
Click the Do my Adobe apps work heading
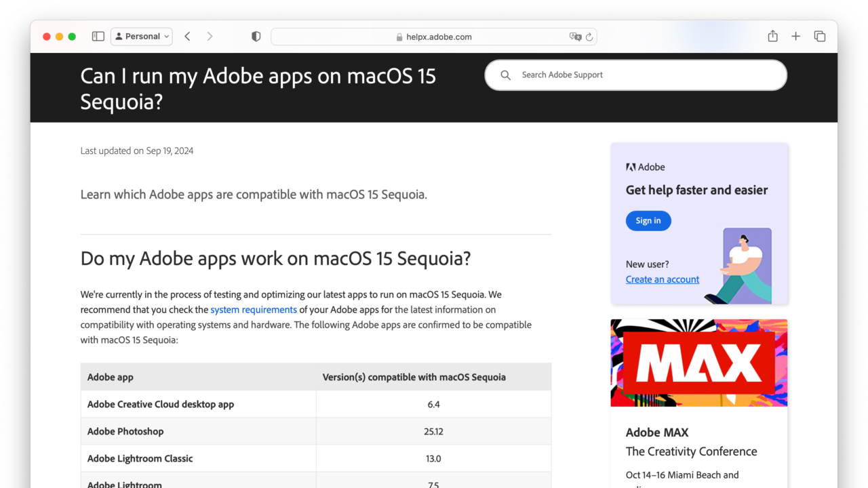(275, 258)
